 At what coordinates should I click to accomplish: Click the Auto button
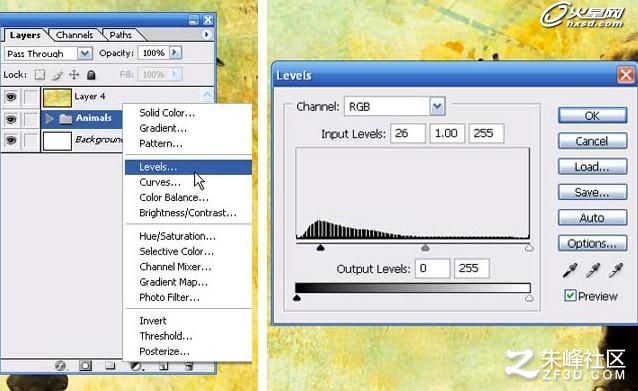click(x=592, y=218)
